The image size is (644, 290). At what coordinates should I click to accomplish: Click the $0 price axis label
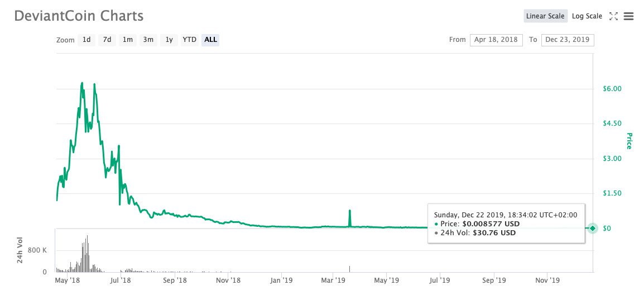coord(607,228)
